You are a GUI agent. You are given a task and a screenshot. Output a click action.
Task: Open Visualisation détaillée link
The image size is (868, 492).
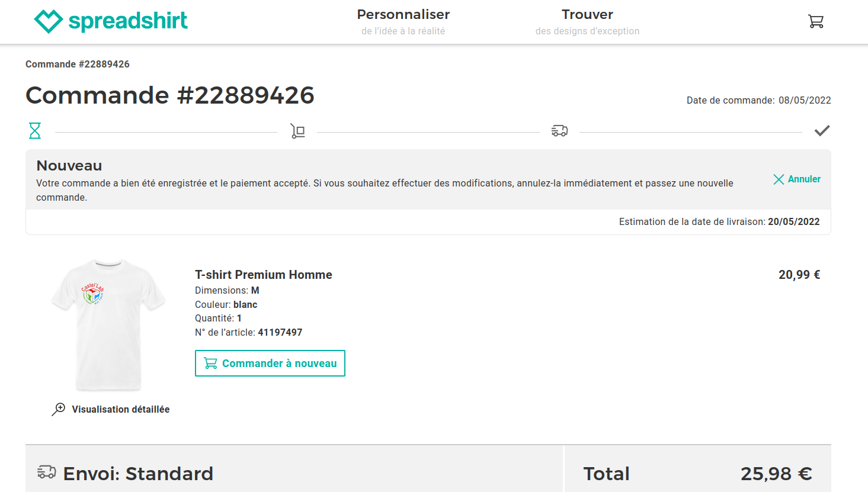121,410
